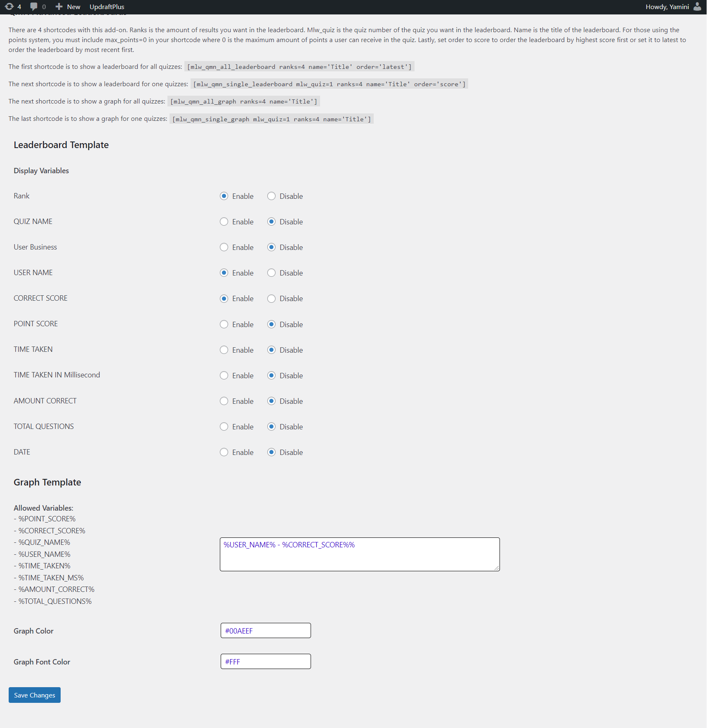Enable the CORRECT SCORE variable
Image resolution: width=707 pixels, height=728 pixels.
tap(224, 298)
